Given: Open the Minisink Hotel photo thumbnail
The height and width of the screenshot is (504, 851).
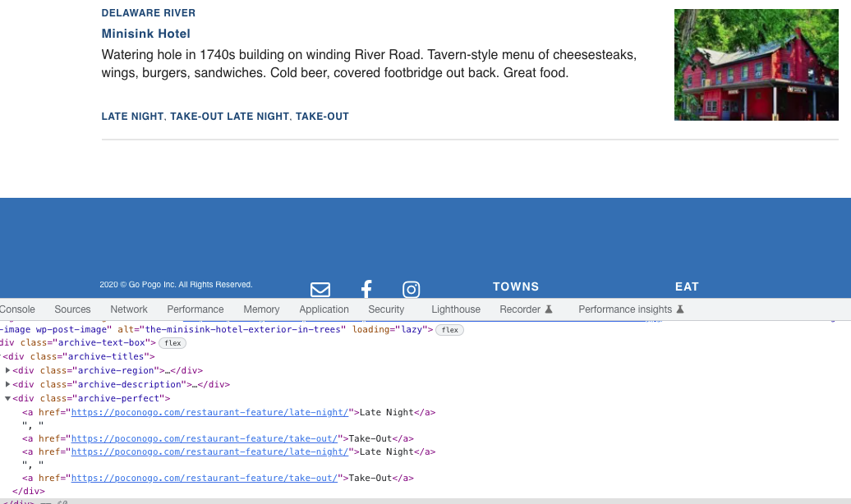Looking at the screenshot, I should point(756,65).
